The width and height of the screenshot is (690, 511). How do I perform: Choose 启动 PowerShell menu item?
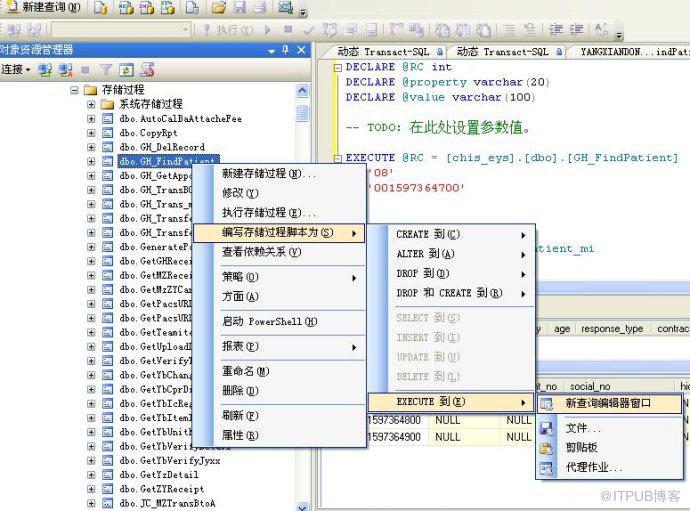click(x=279, y=322)
